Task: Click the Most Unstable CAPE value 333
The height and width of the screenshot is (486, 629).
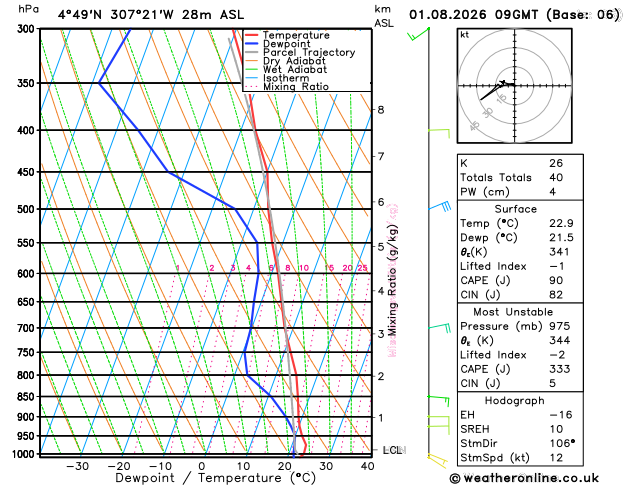Action: pyautogui.click(x=559, y=369)
